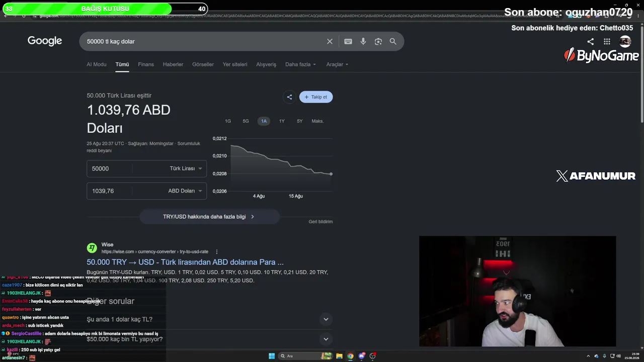Select the 5Y chart range
Screen dimensions: 644x362
pyautogui.click(x=299, y=121)
